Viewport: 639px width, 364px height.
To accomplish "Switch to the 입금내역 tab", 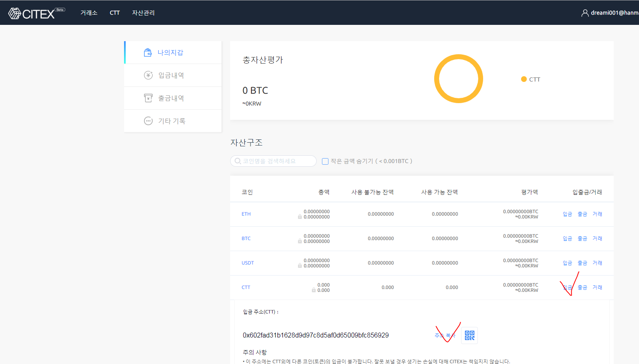I will pyautogui.click(x=173, y=75).
